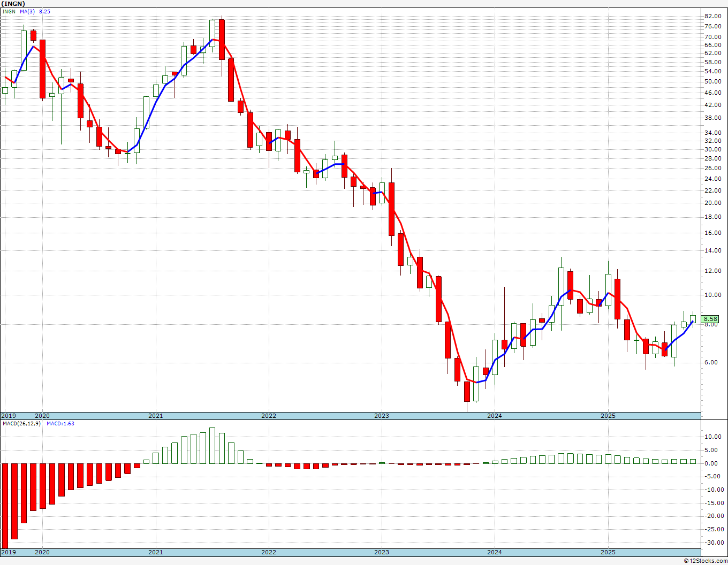
Task: Select 2022 on the price chart timeline
Action: 269,416
